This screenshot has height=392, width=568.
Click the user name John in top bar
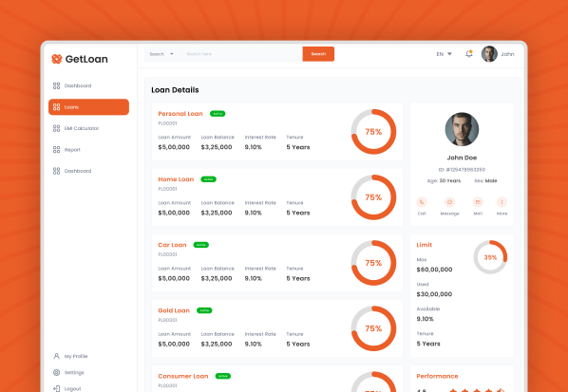(507, 54)
